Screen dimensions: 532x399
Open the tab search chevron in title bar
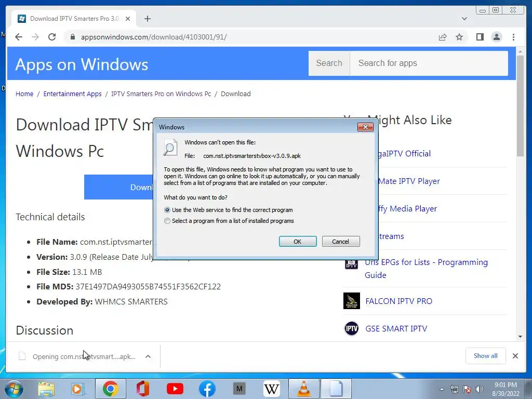click(464, 19)
